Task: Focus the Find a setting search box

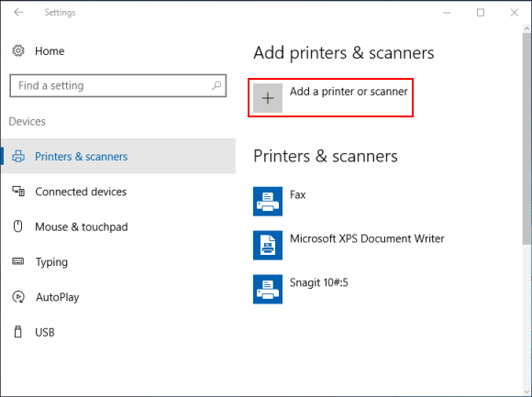Action: [x=118, y=85]
